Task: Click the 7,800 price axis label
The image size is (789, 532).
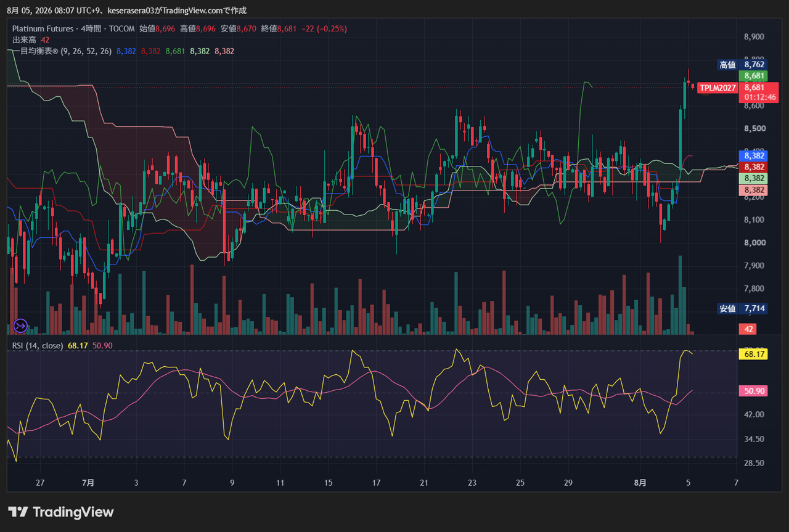Action: tap(754, 289)
